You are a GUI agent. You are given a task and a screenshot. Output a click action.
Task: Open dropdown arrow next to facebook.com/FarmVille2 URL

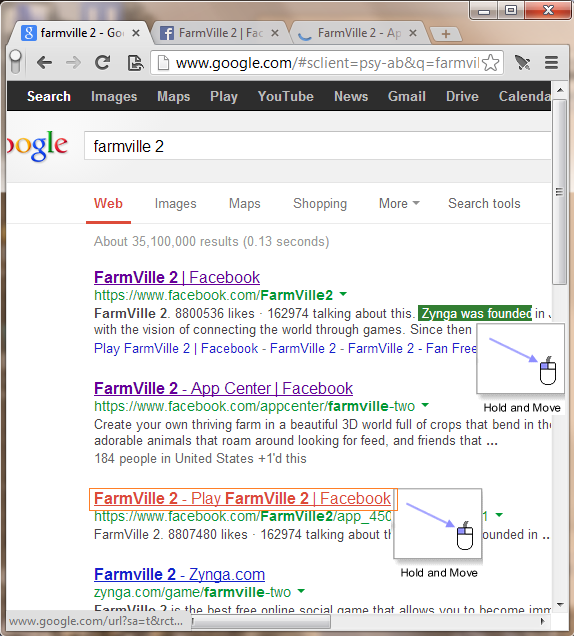point(343,294)
